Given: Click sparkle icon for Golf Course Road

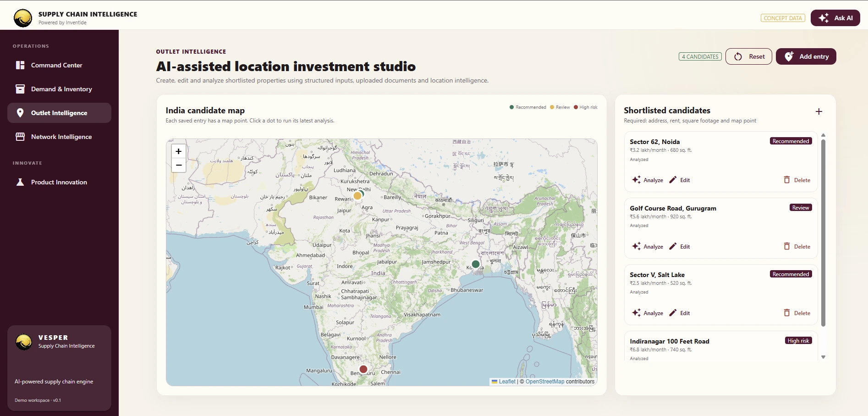Looking at the screenshot, I should [636, 246].
